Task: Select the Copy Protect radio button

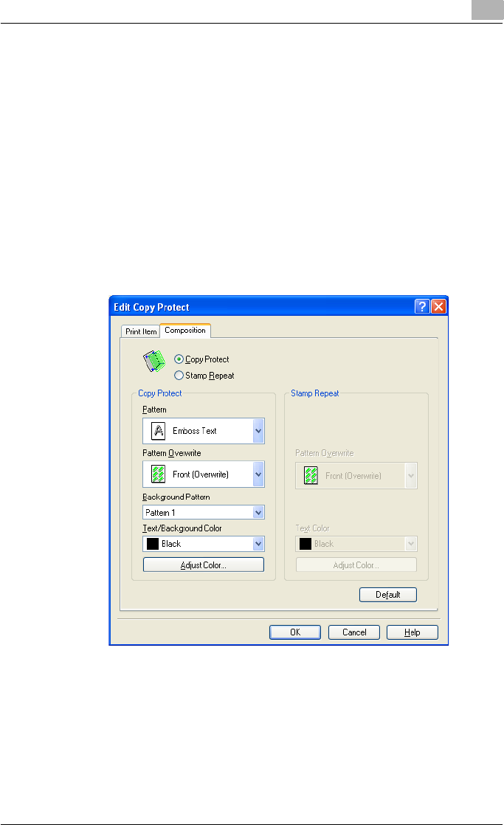Action: pos(179,359)
